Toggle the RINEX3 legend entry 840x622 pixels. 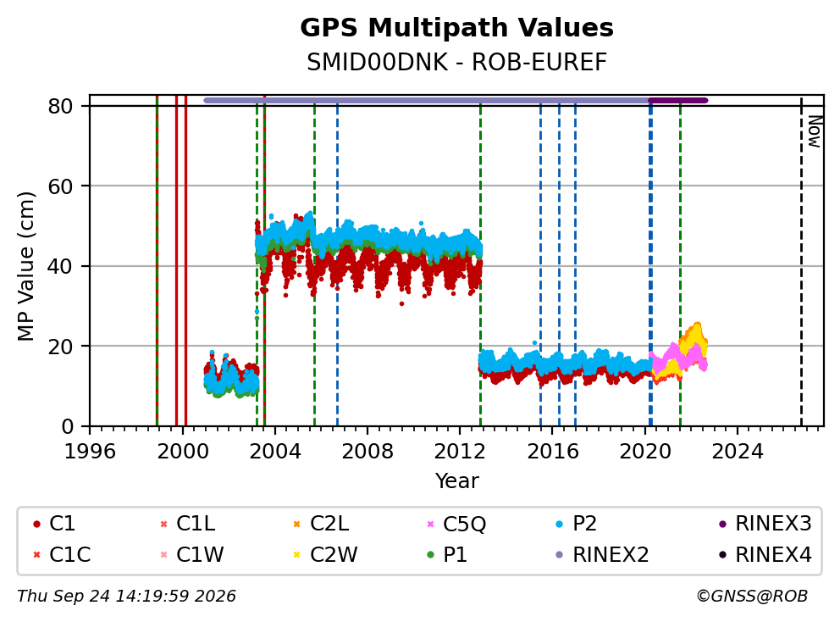[765, 524]
